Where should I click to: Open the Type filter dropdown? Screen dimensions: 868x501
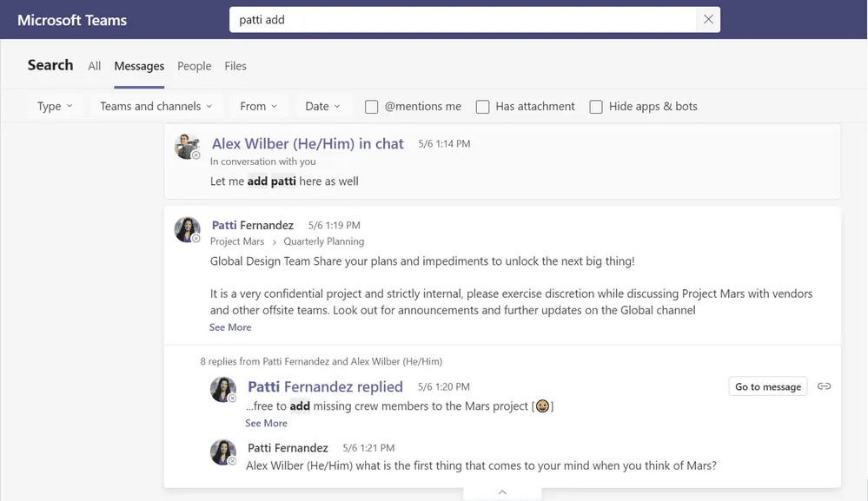point(54,106)
